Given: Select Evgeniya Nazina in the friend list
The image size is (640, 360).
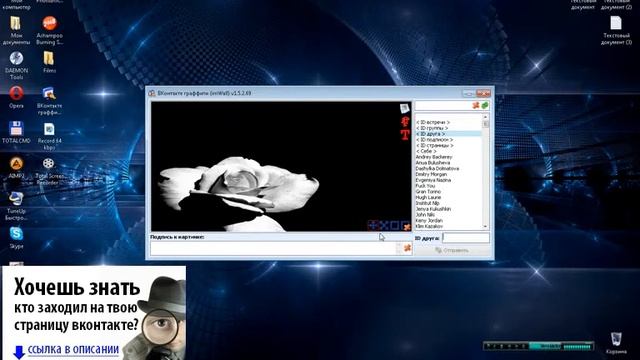Looking at the screenshot, I should coord(433,180).
